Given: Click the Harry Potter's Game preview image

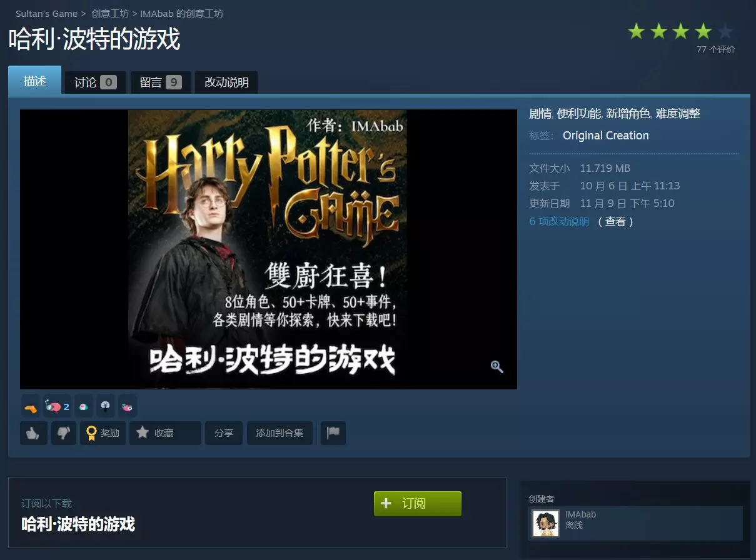Looking at the screenshot, I should pos(268,249).
